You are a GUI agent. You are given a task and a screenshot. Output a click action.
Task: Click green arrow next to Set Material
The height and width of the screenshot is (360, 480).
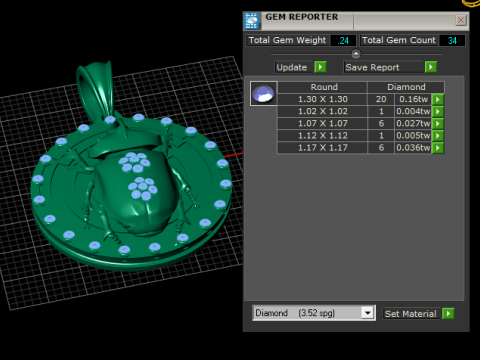pos(448,314)
